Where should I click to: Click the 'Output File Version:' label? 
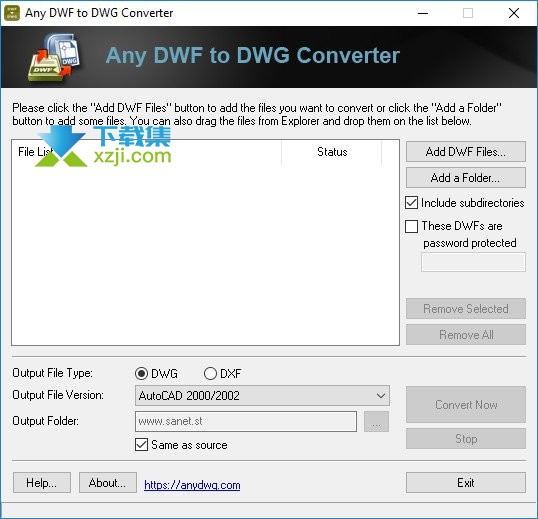pyautogui.click(x=58, y=395)
